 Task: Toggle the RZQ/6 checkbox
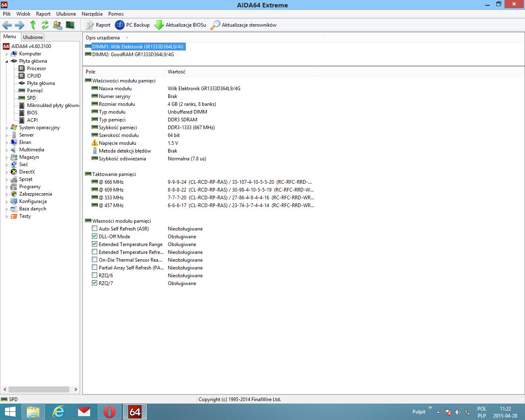[95, 275]
